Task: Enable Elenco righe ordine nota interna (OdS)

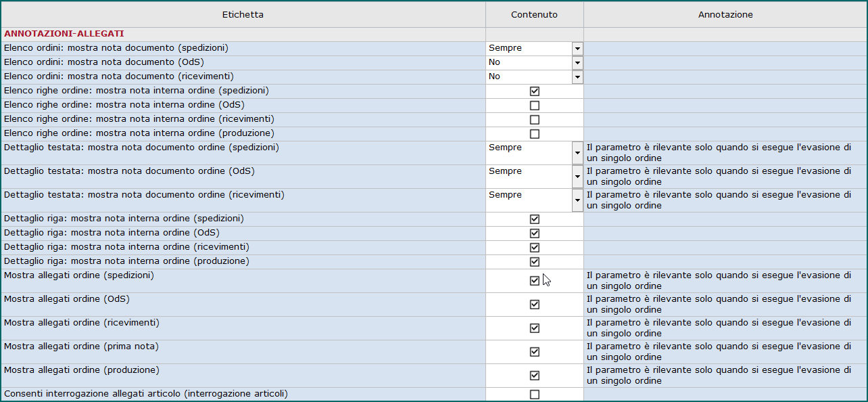Action: pos(535,106)
